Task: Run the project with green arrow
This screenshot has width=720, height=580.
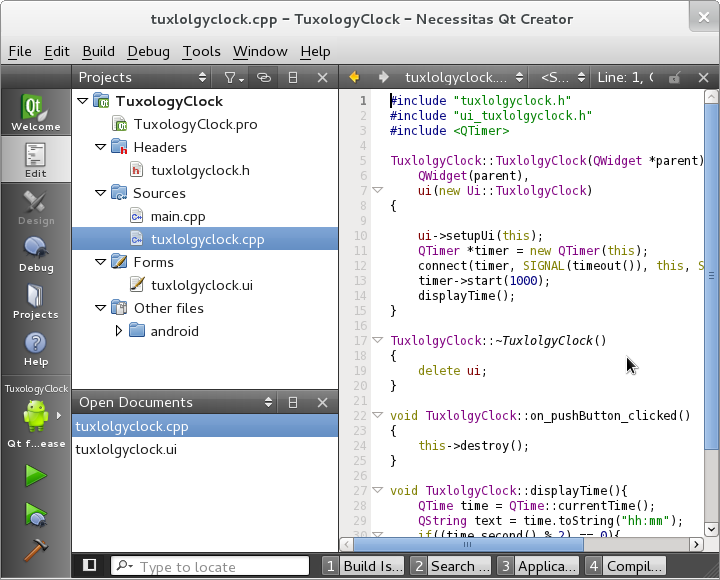Action: pos(36,475)
